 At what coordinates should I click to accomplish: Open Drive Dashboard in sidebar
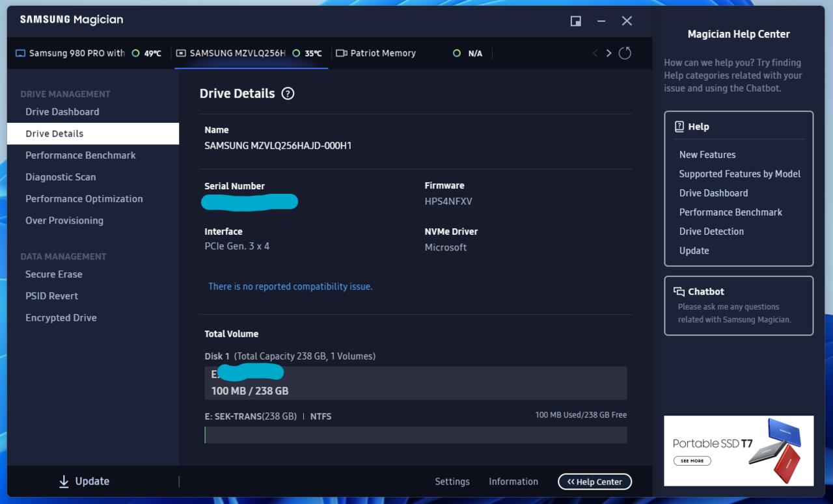[62, 112]
